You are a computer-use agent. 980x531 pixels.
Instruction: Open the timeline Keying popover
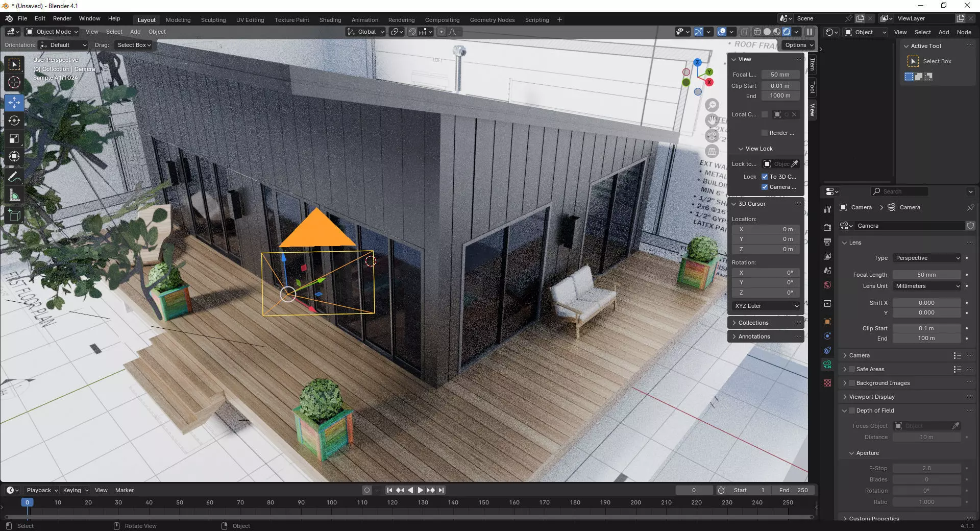[x=76, y=490]
